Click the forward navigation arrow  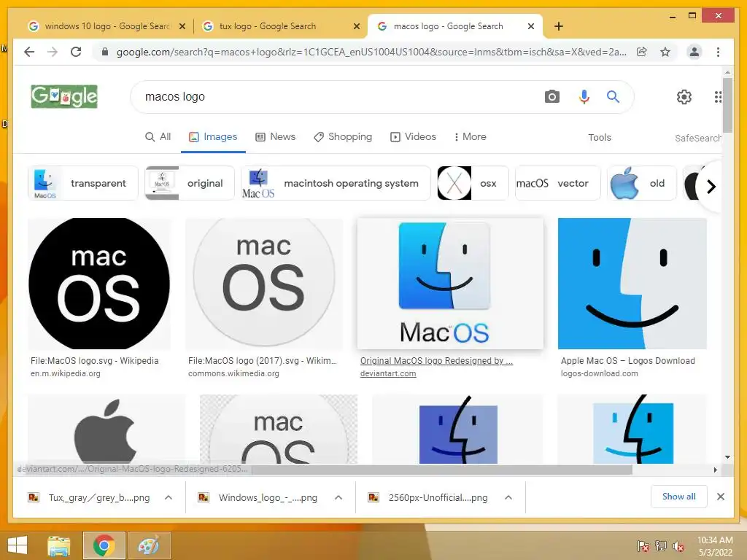53,52
